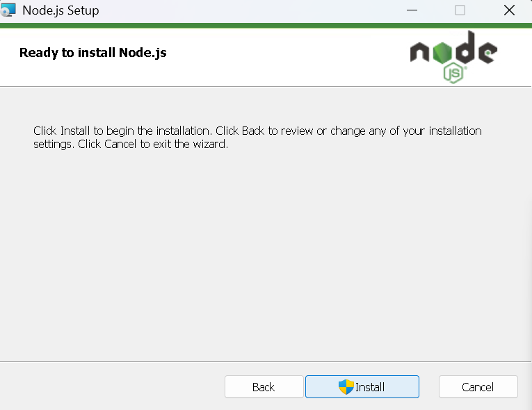Click the green strip beneath the title bar

pyautogui.click(x=266, y=26)
